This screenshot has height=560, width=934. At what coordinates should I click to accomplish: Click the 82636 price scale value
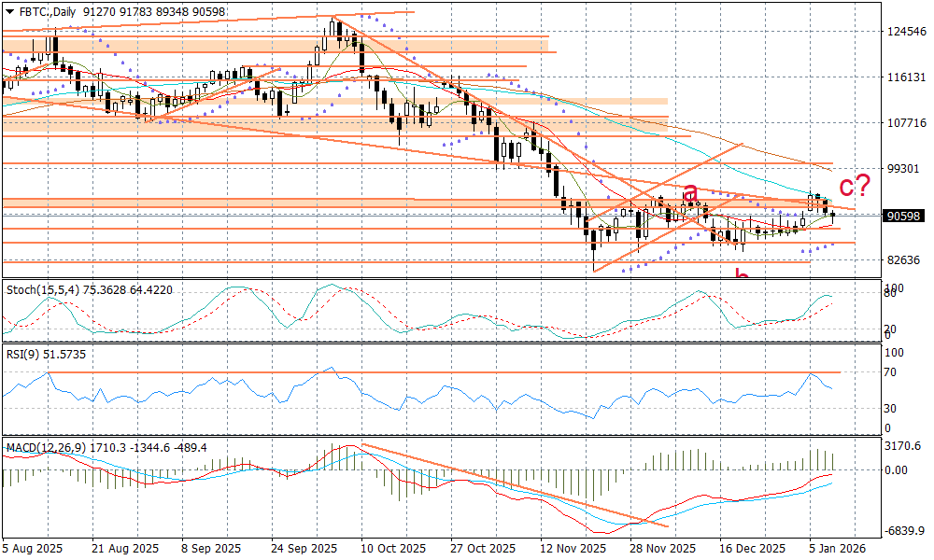click(904, 259)
